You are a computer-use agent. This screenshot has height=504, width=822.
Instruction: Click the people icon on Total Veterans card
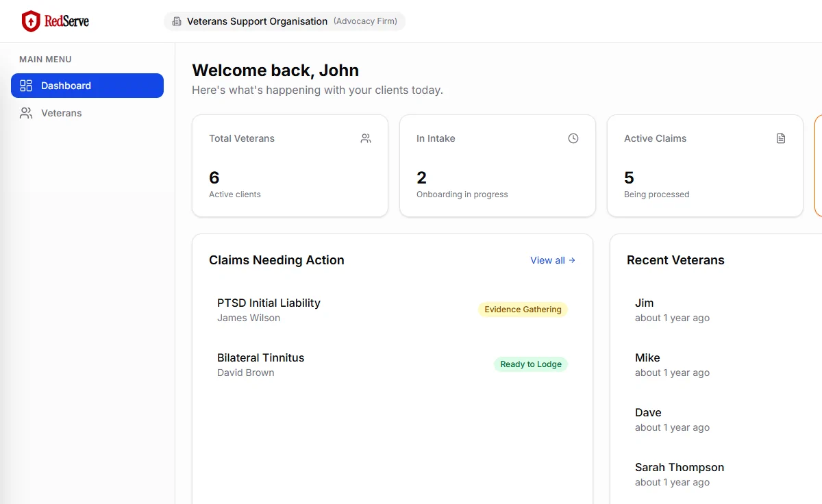[366, 138]
